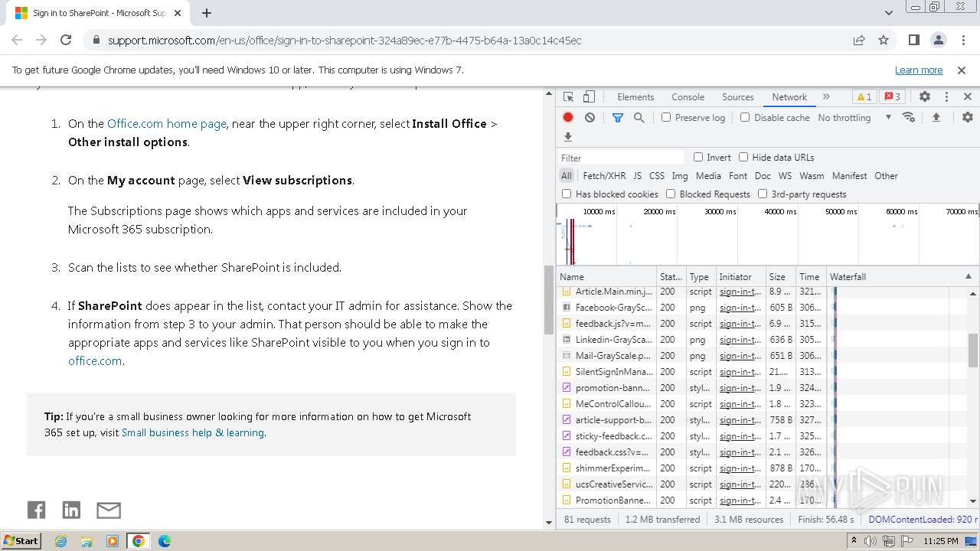Expand more DevTools tabs chevron

826,97
